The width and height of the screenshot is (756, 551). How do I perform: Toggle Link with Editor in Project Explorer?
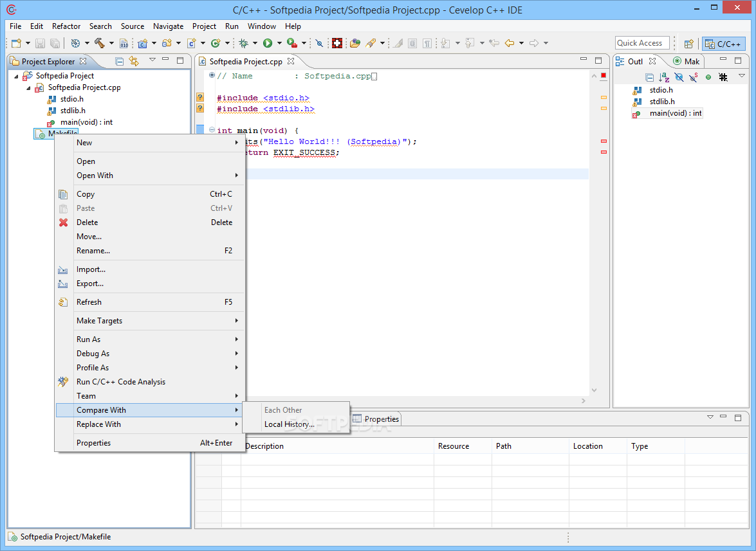coord(134,61)
